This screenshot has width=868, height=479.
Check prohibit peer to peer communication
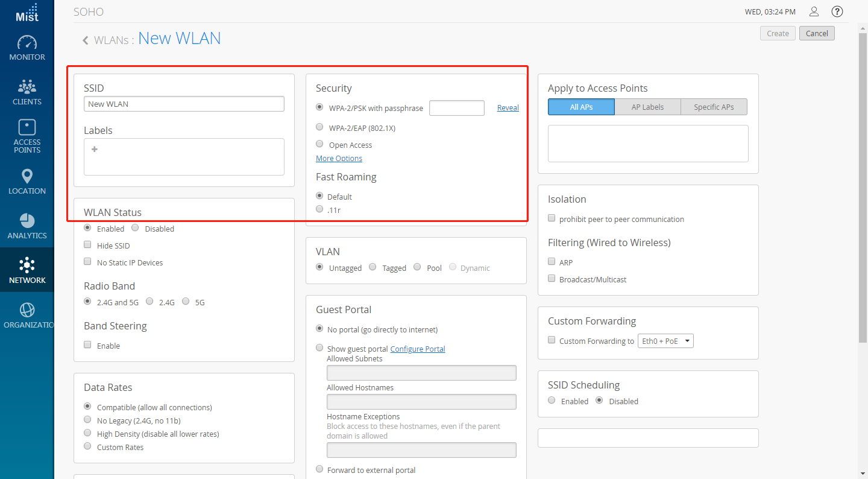click(552, 218)
